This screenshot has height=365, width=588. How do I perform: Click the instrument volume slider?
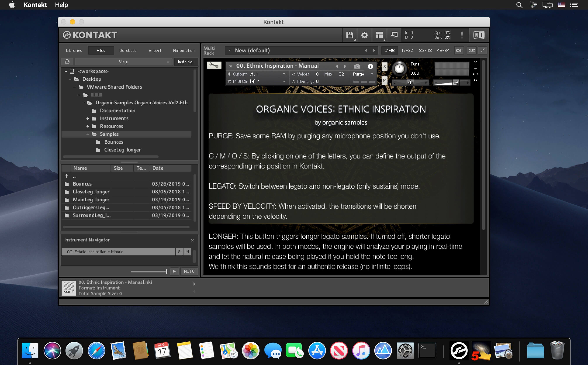click(x=452, y=83)
